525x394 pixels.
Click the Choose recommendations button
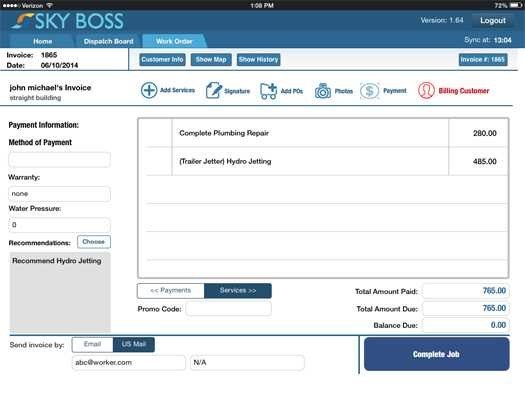tap(94, 242)
